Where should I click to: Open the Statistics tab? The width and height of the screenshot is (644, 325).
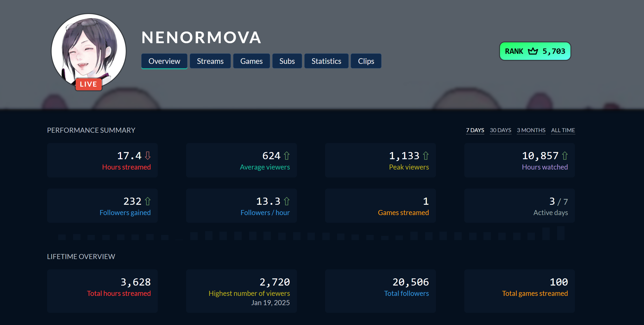pos(326,61)
